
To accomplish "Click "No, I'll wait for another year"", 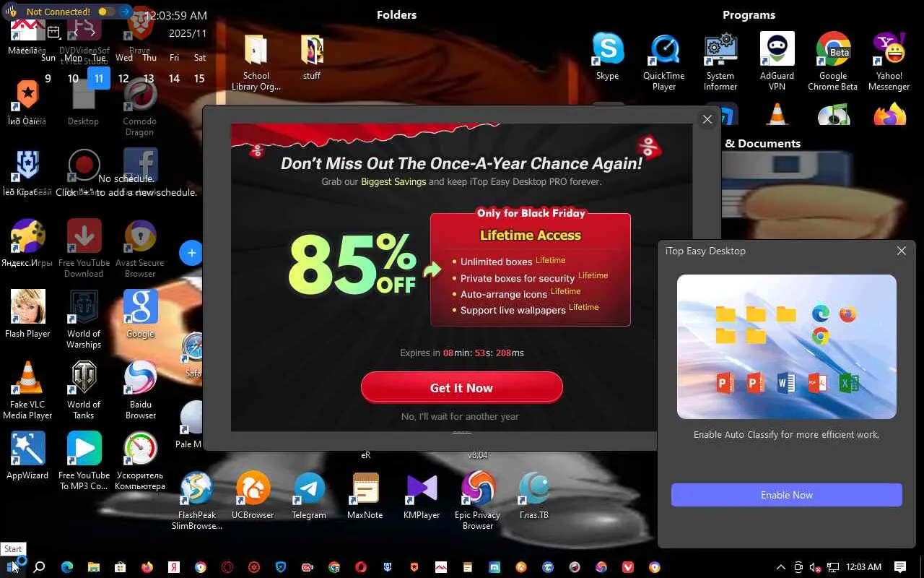I will pyautogui.click(x=460, y=416).
